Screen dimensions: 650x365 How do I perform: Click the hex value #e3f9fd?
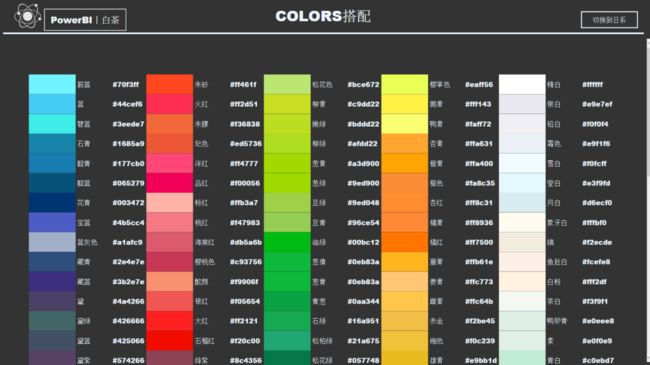(x=596, y=183)
